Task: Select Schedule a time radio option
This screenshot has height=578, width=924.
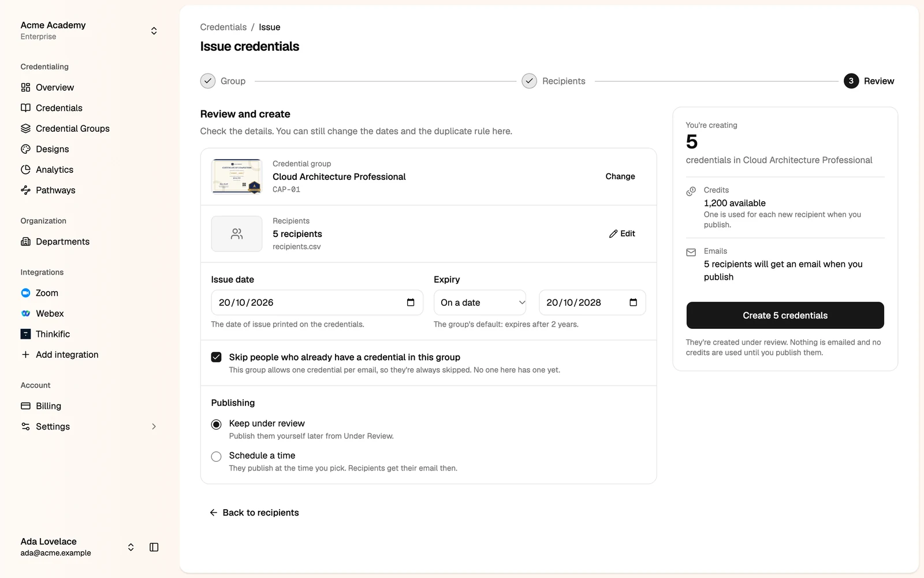Action: pyautogui.click(x=216, y=457)
